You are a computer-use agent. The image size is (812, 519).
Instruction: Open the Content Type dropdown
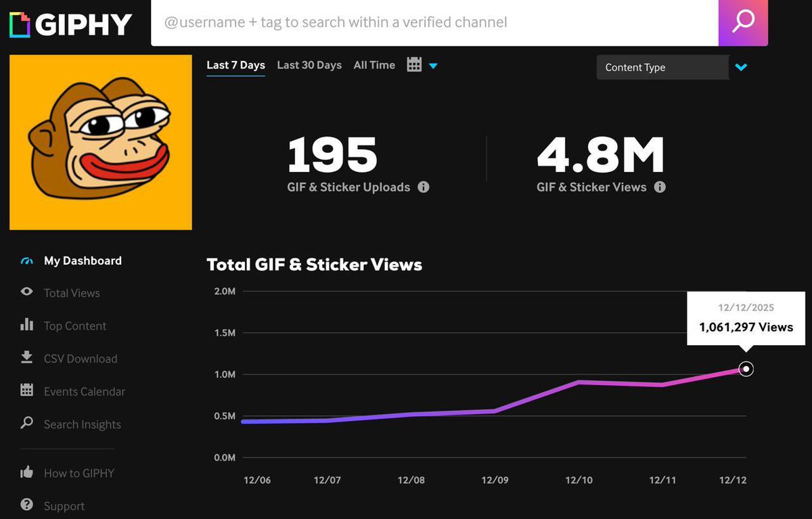coord(663,68)
